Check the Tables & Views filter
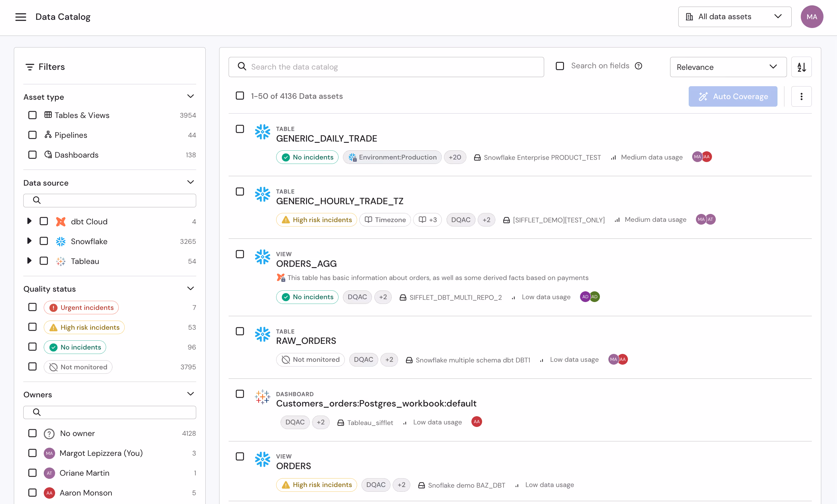 tap(33, 115)
